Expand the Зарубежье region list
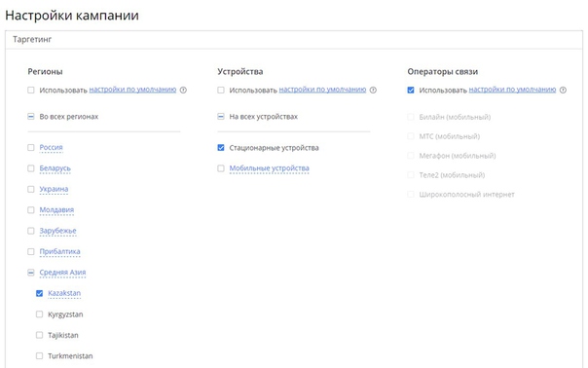This screenshot has height=368, width=588. (x=57, y=231)
